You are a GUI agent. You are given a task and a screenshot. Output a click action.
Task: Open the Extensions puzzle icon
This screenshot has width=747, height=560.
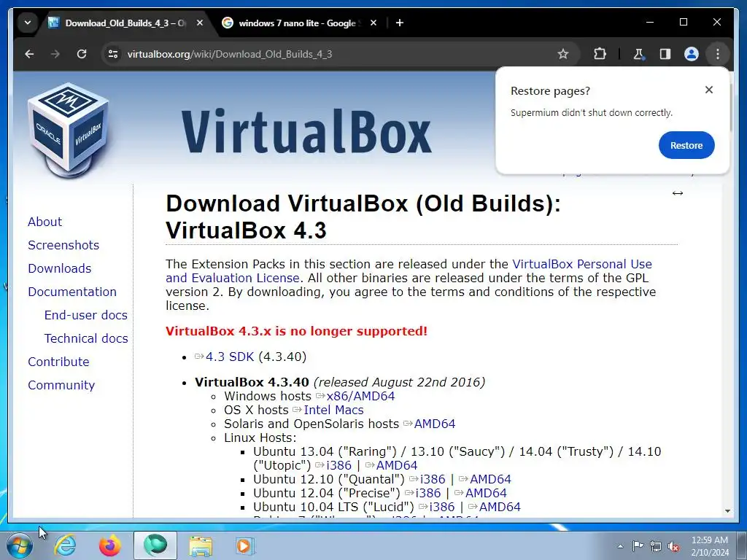click(600, 54)
